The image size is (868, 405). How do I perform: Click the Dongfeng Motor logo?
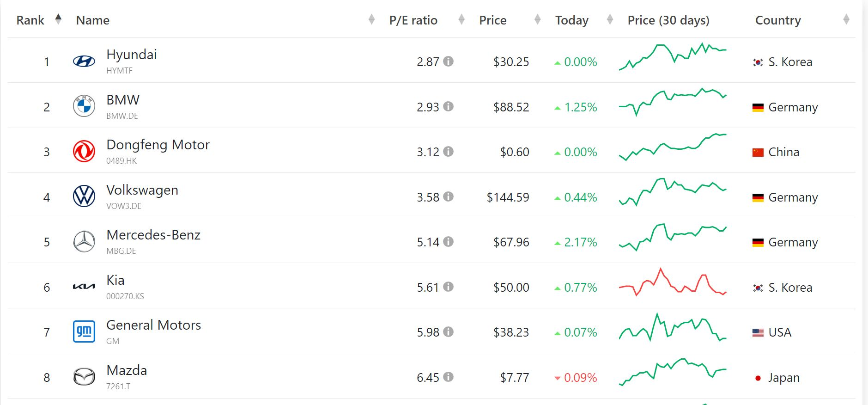84,151
